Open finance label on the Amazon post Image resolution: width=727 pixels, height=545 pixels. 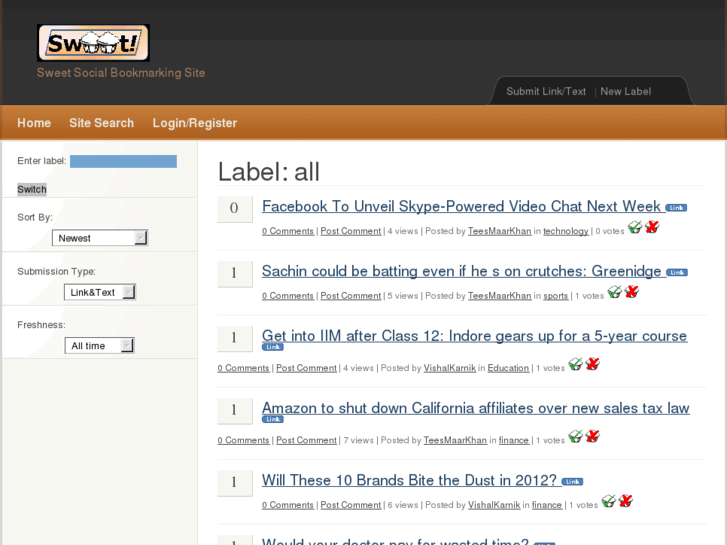click(x=514, y=440)
